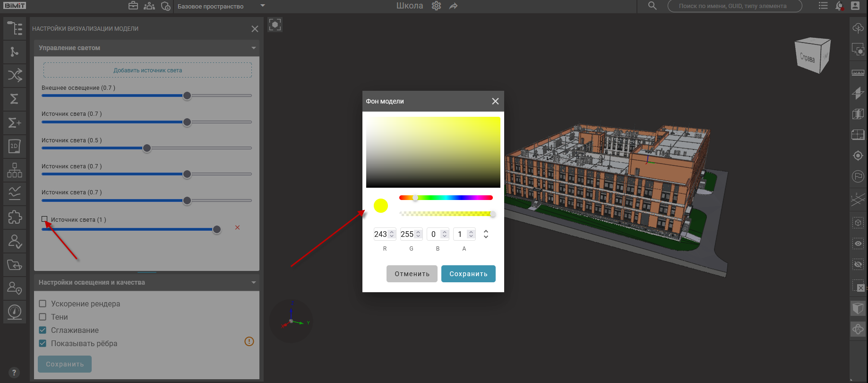Viewport: 868px width, 383px height.
Task: Collapse the Управление светом section
Action: coord(253,48)
